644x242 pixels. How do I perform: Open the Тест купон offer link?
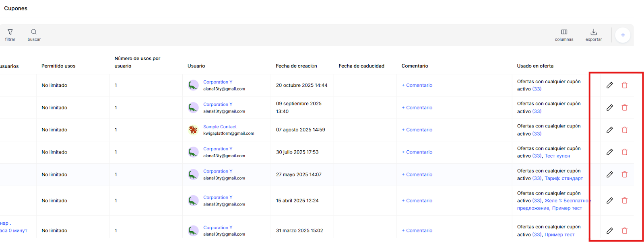(557, 156)
